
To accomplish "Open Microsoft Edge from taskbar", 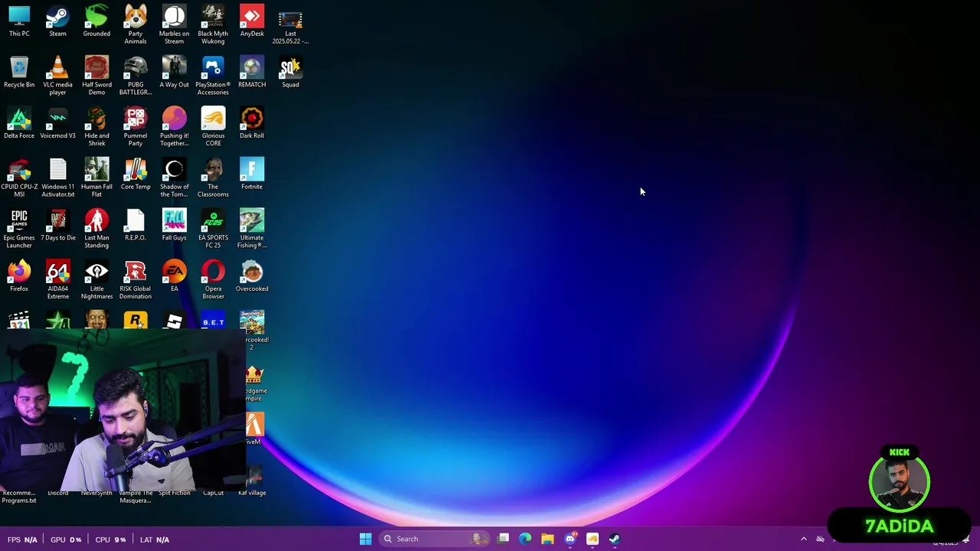I will click(x=525, y=539).
